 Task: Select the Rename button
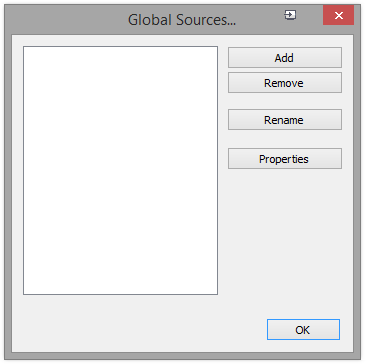(285, 120)
